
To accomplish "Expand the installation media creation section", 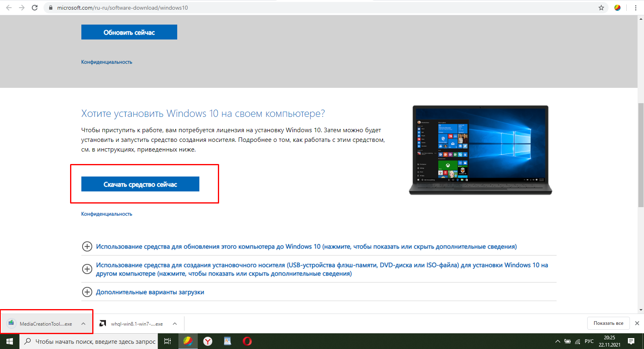I will coord(87,269).
